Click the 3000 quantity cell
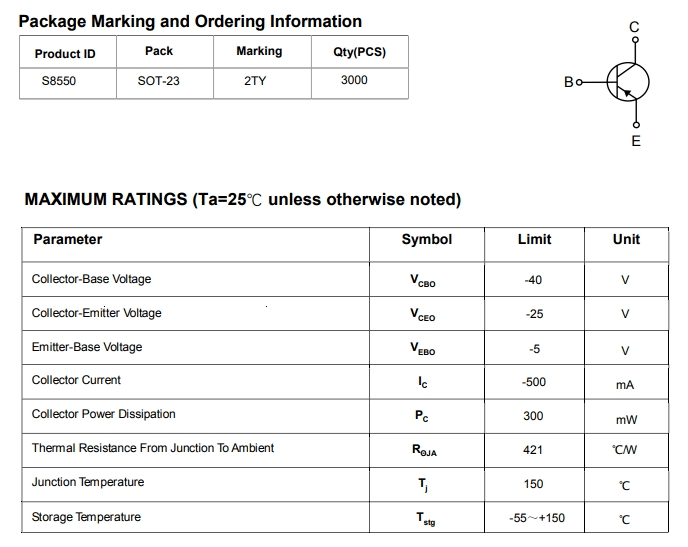This screenshot has height=547, width=688. click(354, 80)
